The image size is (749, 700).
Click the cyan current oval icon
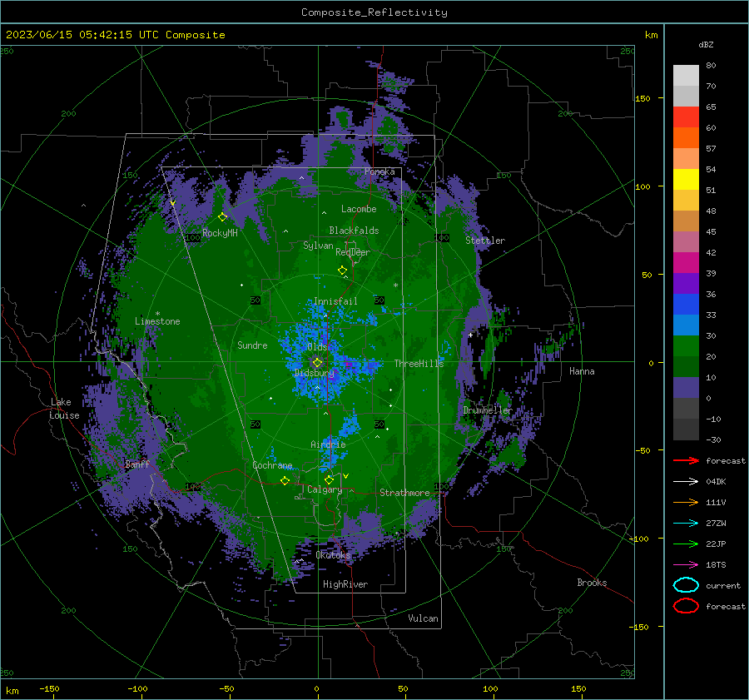click(686, 585)
